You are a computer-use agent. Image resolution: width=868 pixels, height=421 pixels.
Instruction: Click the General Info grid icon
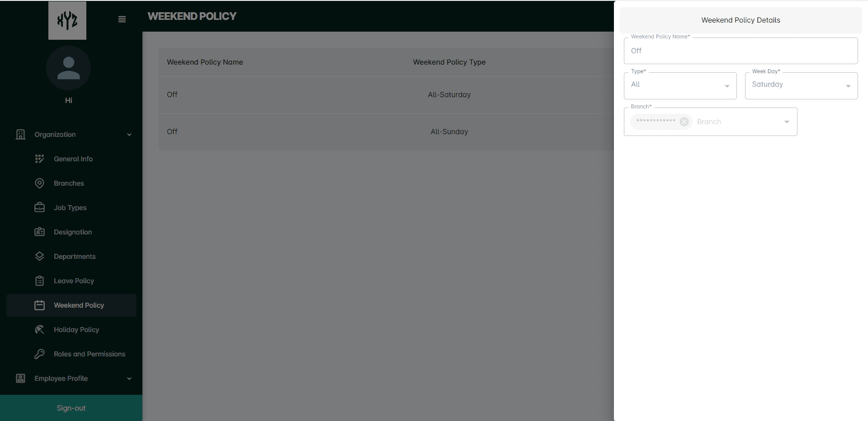(40, 159)
